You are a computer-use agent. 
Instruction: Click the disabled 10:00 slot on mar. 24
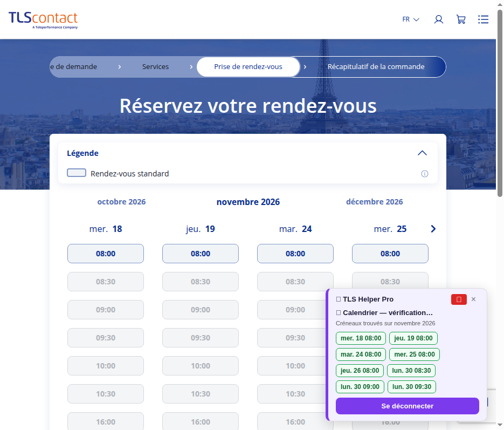[x=291, y=366]
